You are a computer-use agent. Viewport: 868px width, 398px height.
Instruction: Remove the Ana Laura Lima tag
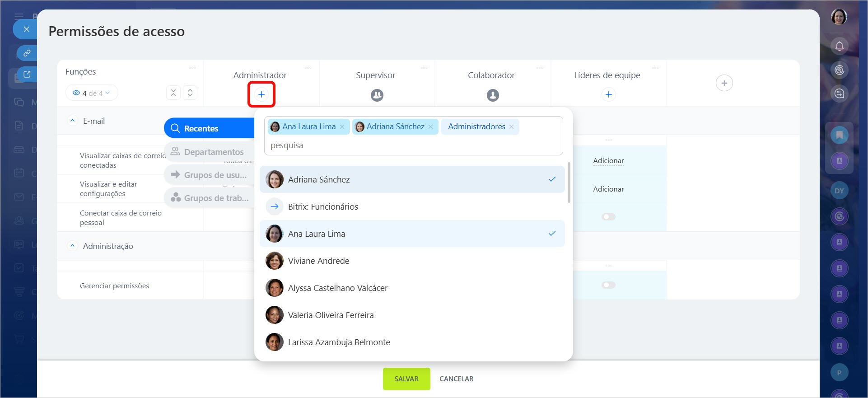point(342,127)
